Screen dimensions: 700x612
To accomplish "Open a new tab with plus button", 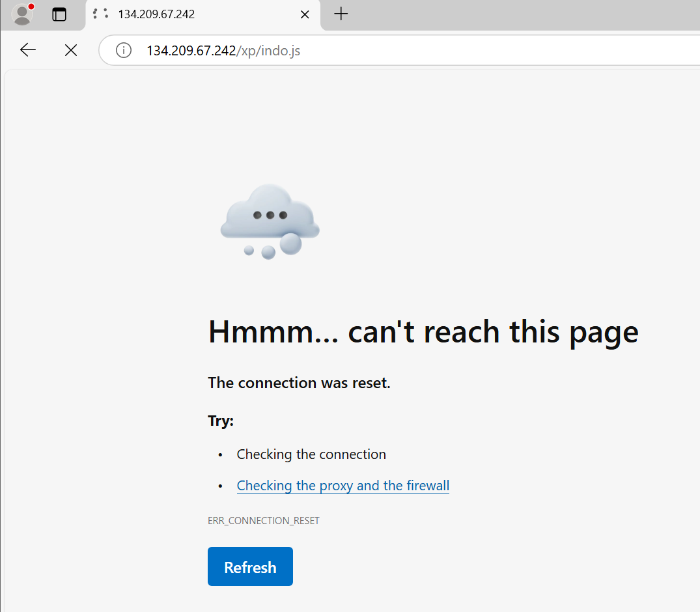I will [x=341, y=14].
